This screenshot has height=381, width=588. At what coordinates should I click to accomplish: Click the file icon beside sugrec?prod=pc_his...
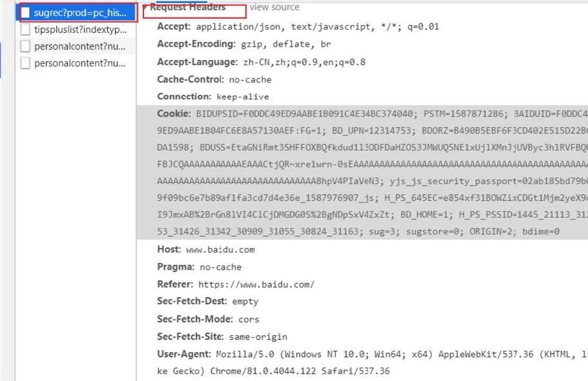tap(25, 13)
